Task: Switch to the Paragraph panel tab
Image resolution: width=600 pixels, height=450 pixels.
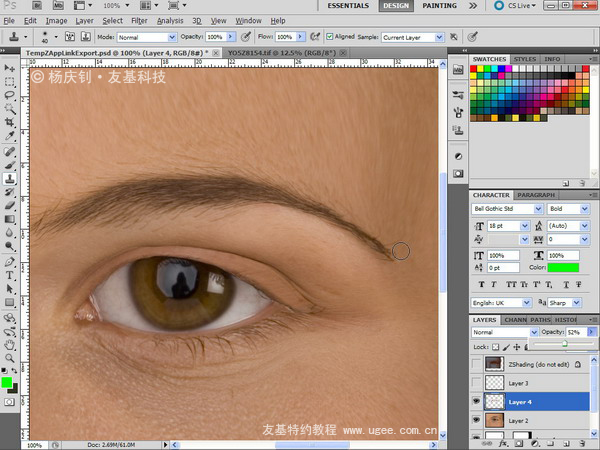Action: pos(536,195)
